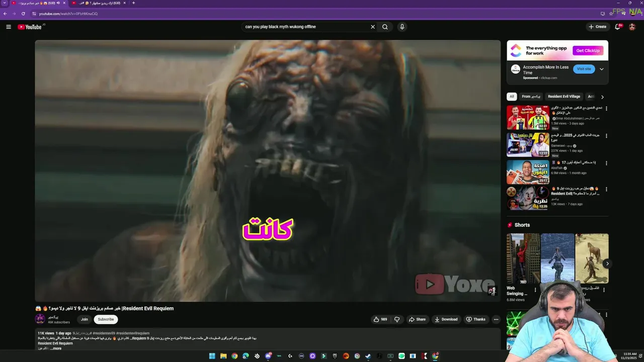The image size is (644, 362).
Task: Open Epic Games Launcher from taskbar
Action: [x=335, y=356]
